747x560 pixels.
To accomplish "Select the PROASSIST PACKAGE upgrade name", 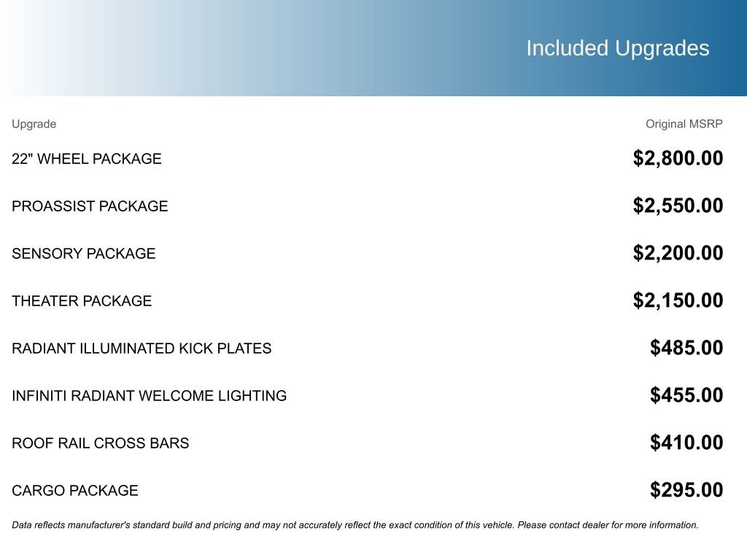I will click(90, 206).
